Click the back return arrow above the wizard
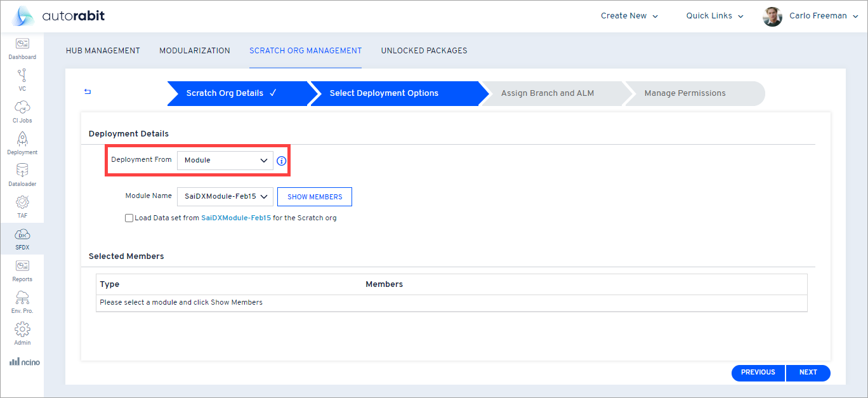The width and height of the screenshot is (868, 398). click(x=87, y=91)
